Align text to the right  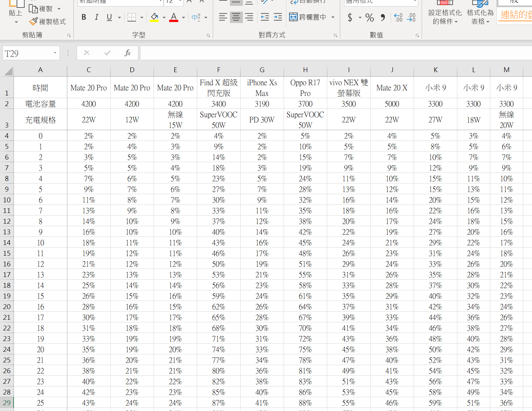point(249,17)
